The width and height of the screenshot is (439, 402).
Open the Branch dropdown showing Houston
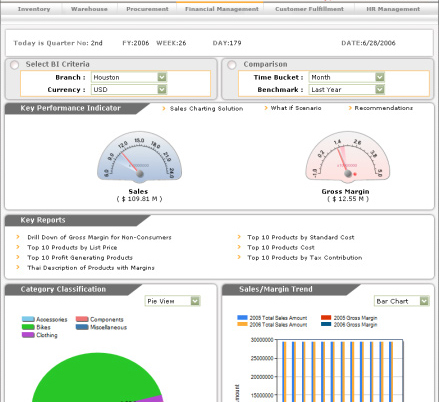pyautogui.click(x=129, y=77)
